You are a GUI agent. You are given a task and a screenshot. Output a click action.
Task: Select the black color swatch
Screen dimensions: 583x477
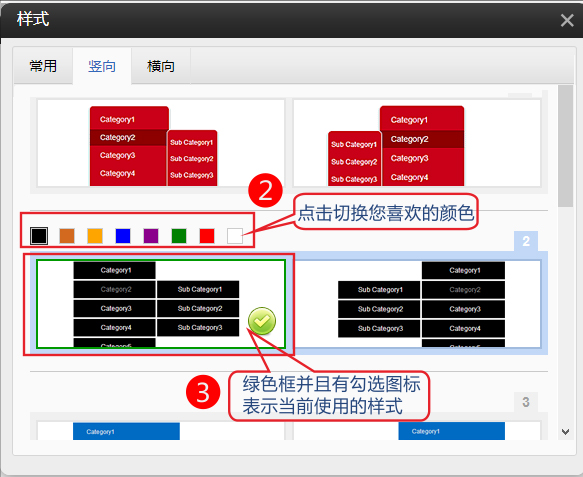(39, 236)
